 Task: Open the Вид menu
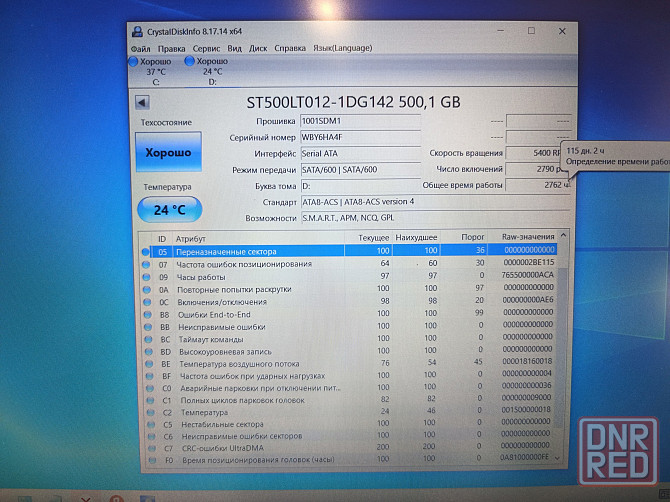click(234, 48)
